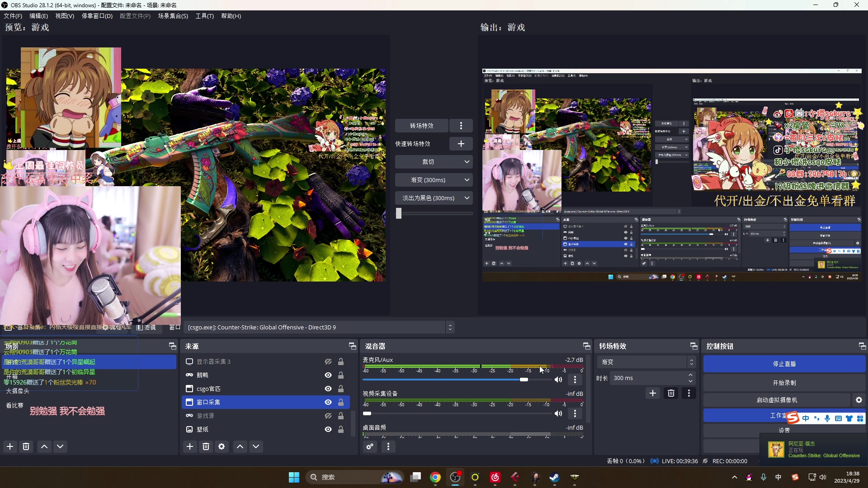The height and width of the screenshot is (488, 868).
Task: Hide the 窗口采集 source
Action: click(x=328, y=402)
